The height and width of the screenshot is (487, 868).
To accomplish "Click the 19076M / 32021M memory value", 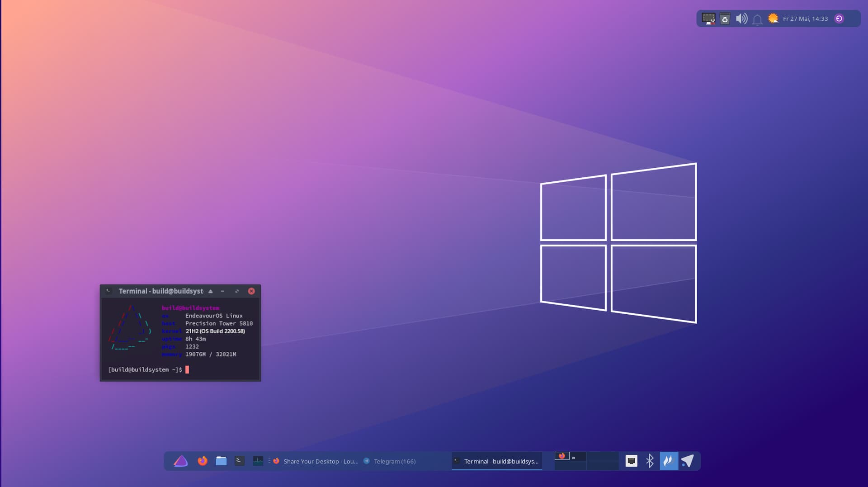I will 211,354.
